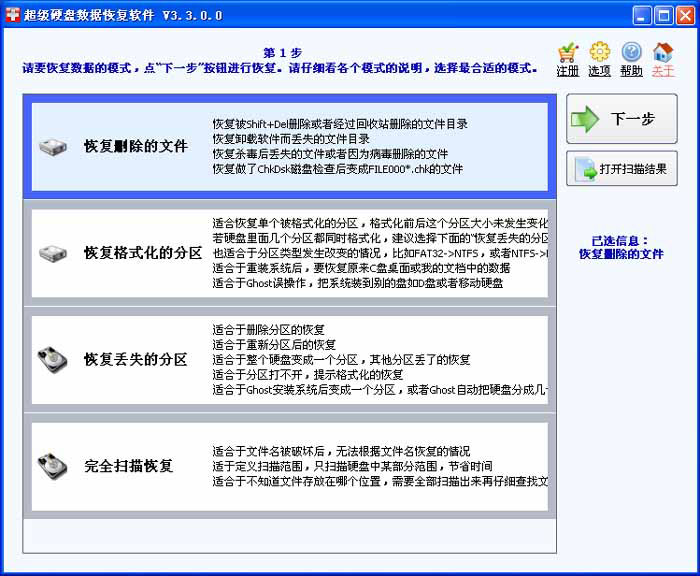This screenshot has height=576, width=700.
Task: Click description line 适合于重新分区后的恢复
Action: [x=274, y=345]
